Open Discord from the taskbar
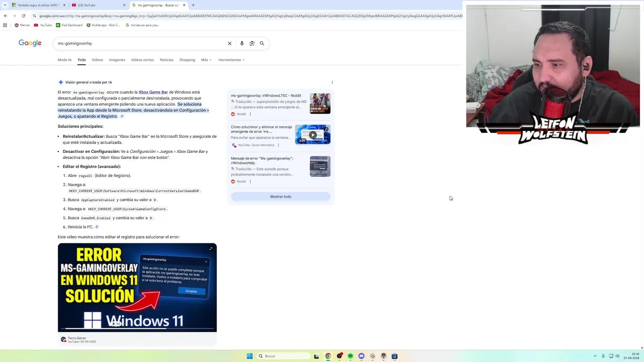 click(361, 356)
